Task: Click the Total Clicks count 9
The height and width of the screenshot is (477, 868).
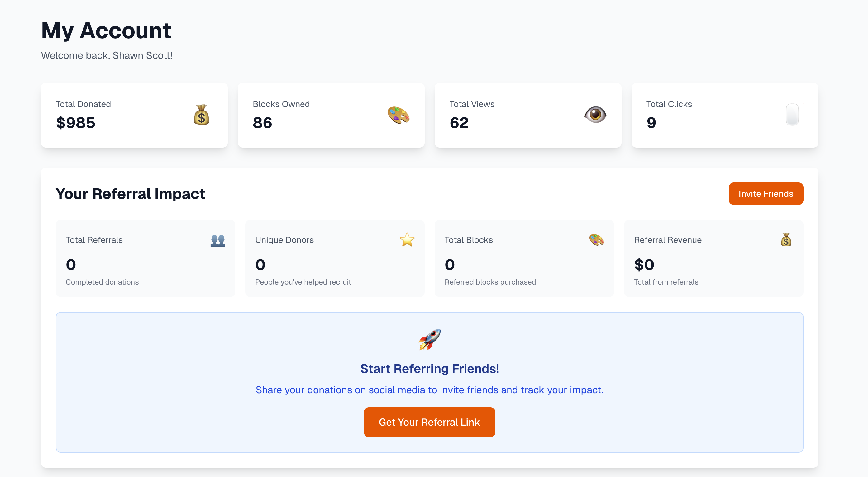Action: 651,123
